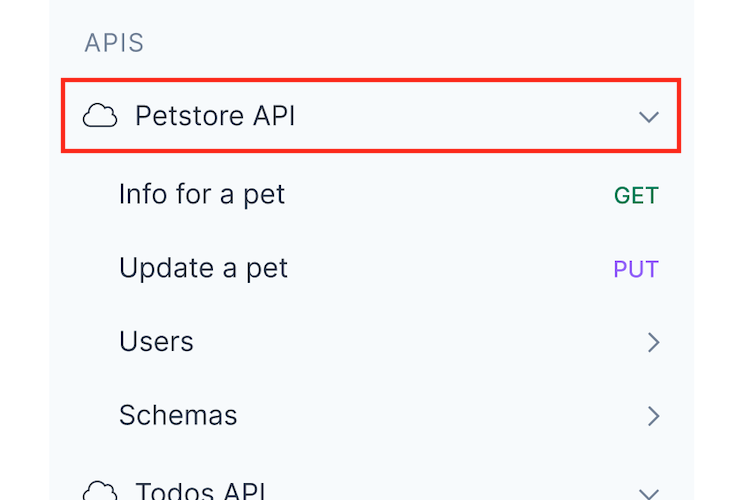The image size is (732, 500).
Task: Click blank space between Schemas and its arrow
Action: pyautogui.click(x=440, y=416)
